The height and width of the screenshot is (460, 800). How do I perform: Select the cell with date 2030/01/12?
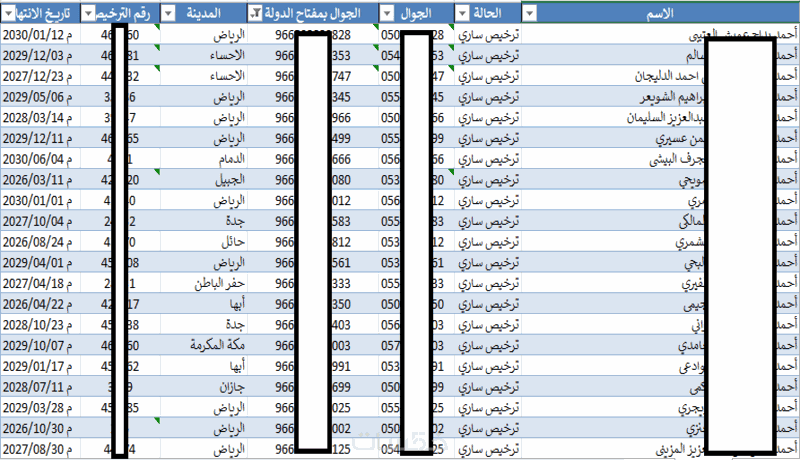point(40,35)
